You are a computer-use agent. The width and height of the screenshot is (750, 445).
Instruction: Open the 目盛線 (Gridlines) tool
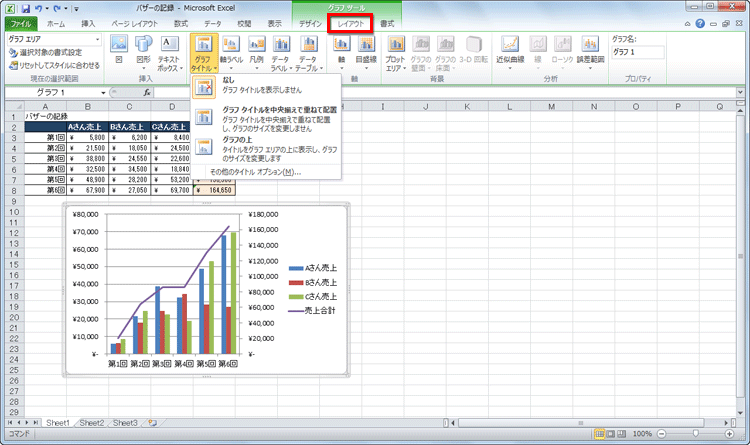[x=366, y=52]
